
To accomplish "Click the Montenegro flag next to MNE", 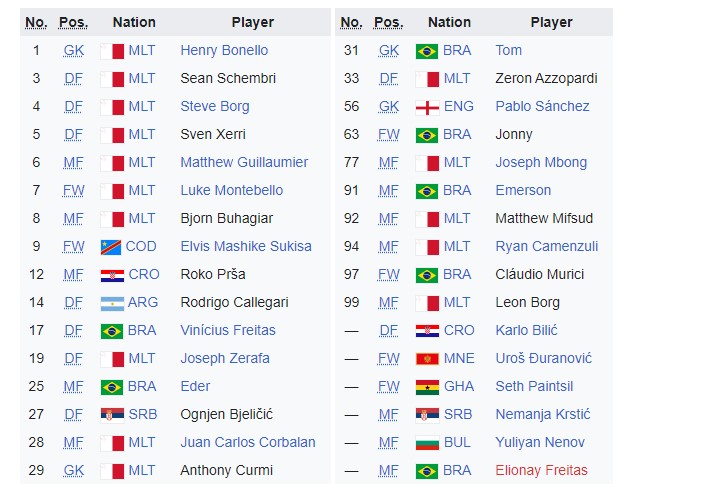I will (x=427, y=359).
